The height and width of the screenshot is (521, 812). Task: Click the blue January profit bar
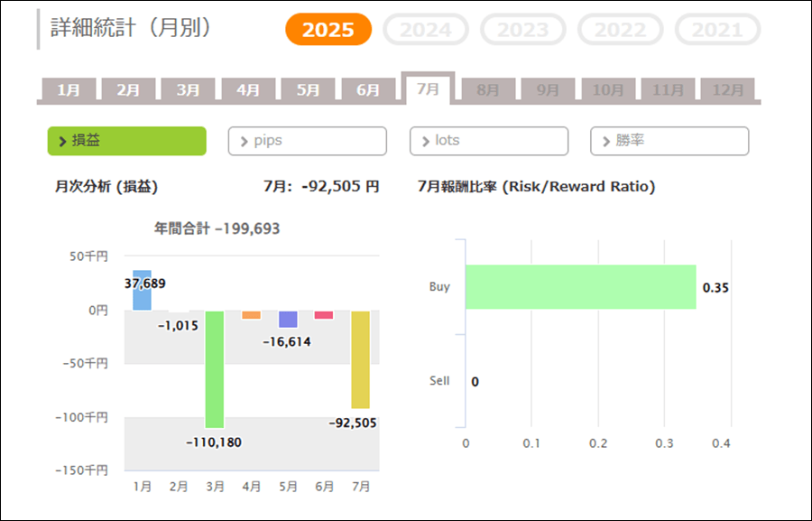point(143,291)
